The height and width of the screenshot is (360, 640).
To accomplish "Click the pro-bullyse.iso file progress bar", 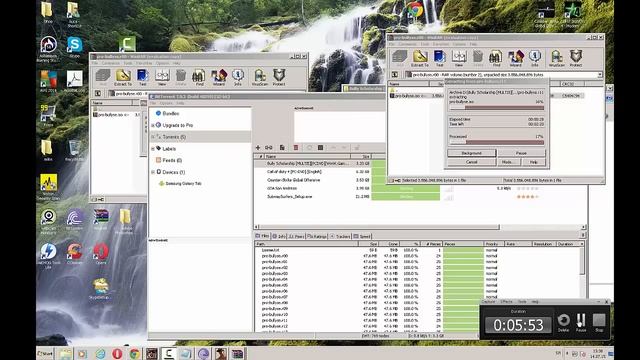I will click(497, 108).
